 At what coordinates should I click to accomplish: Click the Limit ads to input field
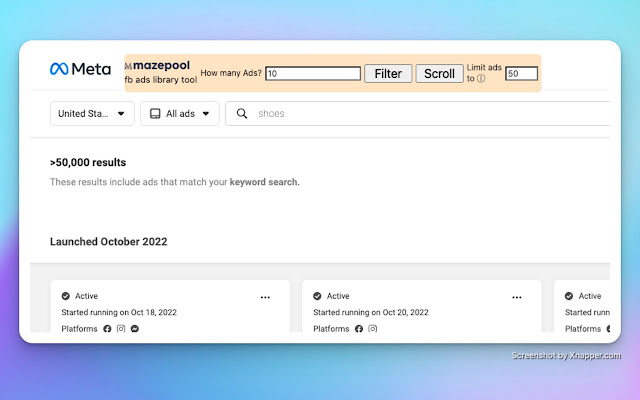coord(521,73)
